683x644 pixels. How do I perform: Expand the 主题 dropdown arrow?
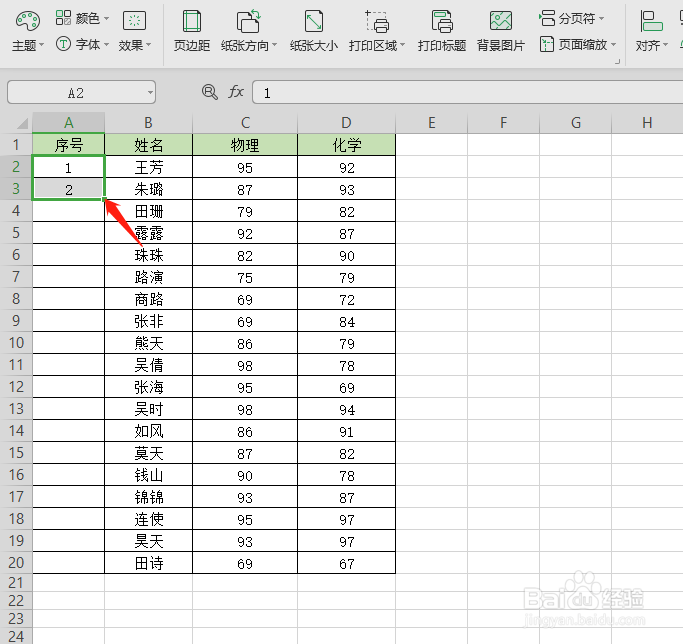point(42,45)
